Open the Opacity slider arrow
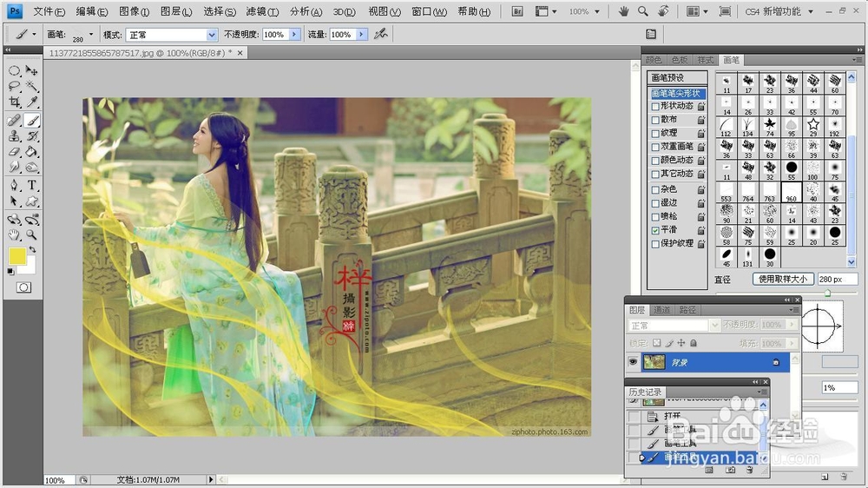868x488 pixels. point(294,35)
